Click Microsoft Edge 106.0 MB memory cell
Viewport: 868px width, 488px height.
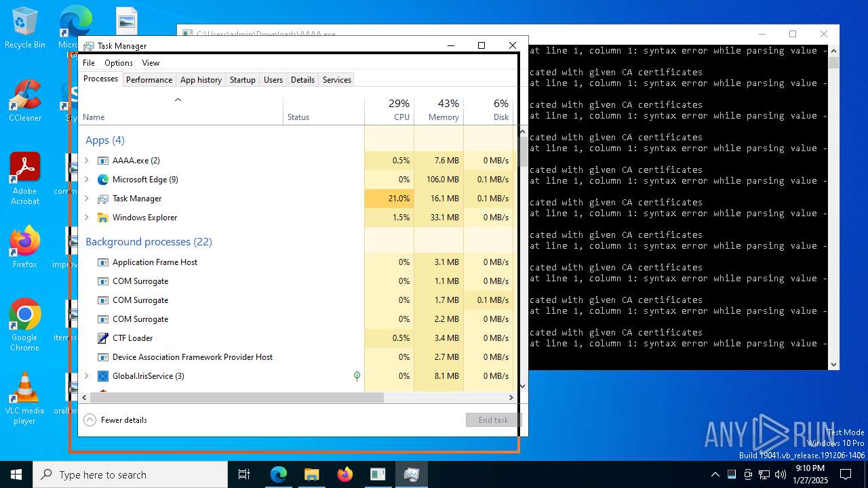[x=439, y=180]
